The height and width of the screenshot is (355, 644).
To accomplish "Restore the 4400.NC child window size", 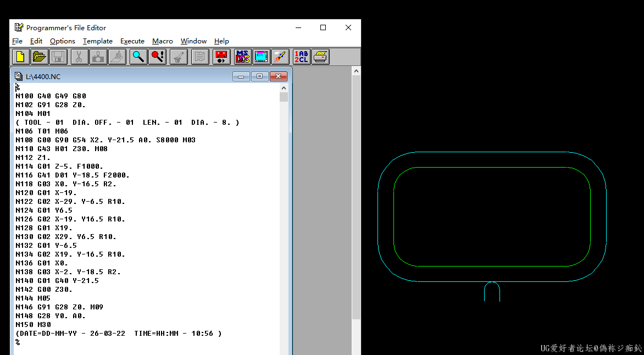I will (260, 76).
